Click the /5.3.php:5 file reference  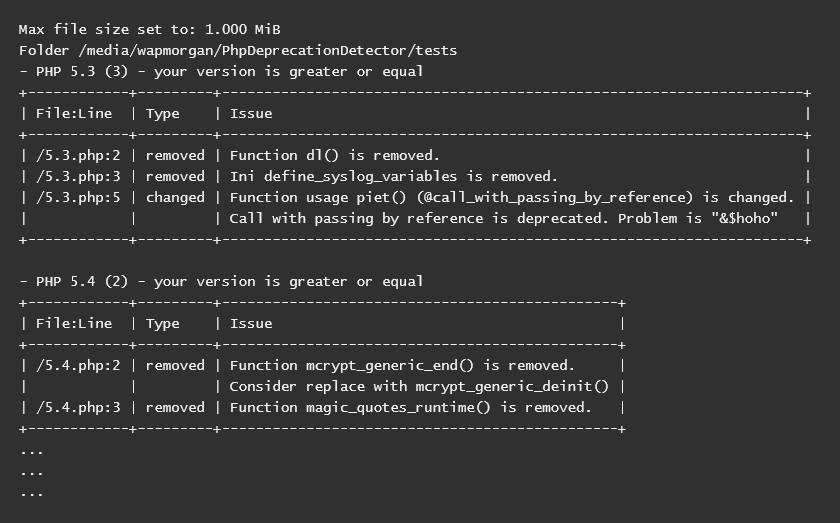78,197
